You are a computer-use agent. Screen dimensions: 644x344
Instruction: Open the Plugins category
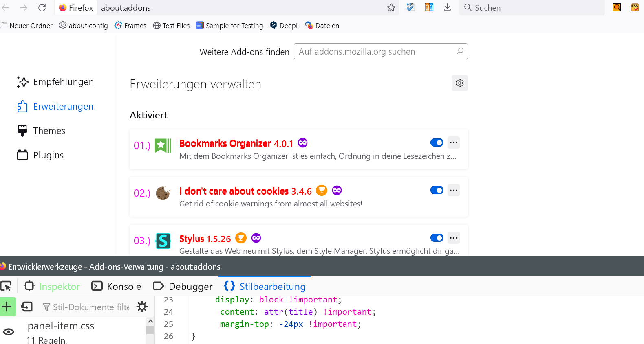pyautogui.click(x=48, y=155)
